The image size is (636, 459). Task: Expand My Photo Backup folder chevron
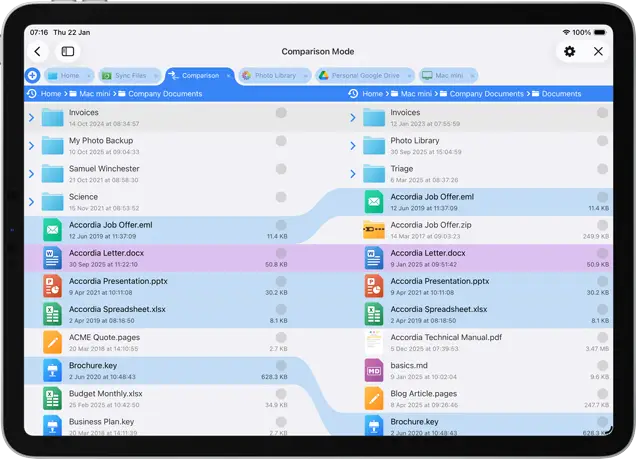[x=31, y=146]
